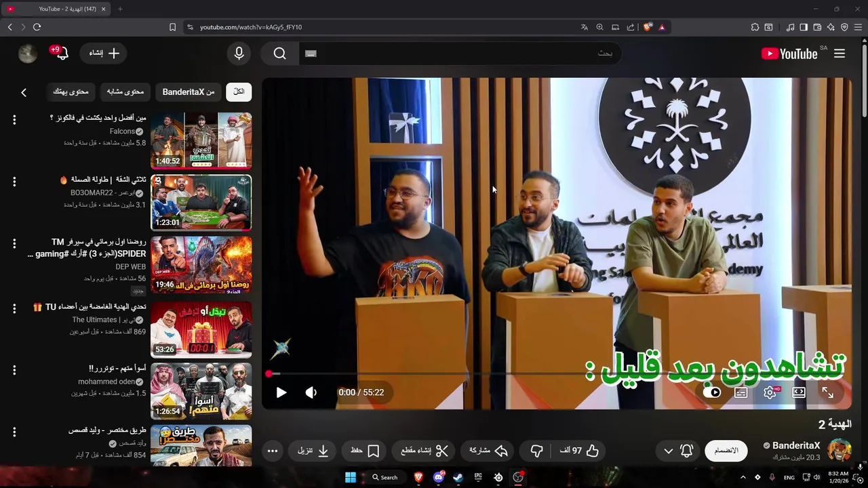Open options menu for طريق مختصر video
This screenshot has width=868, height=488.
click(x=14, y=432)
